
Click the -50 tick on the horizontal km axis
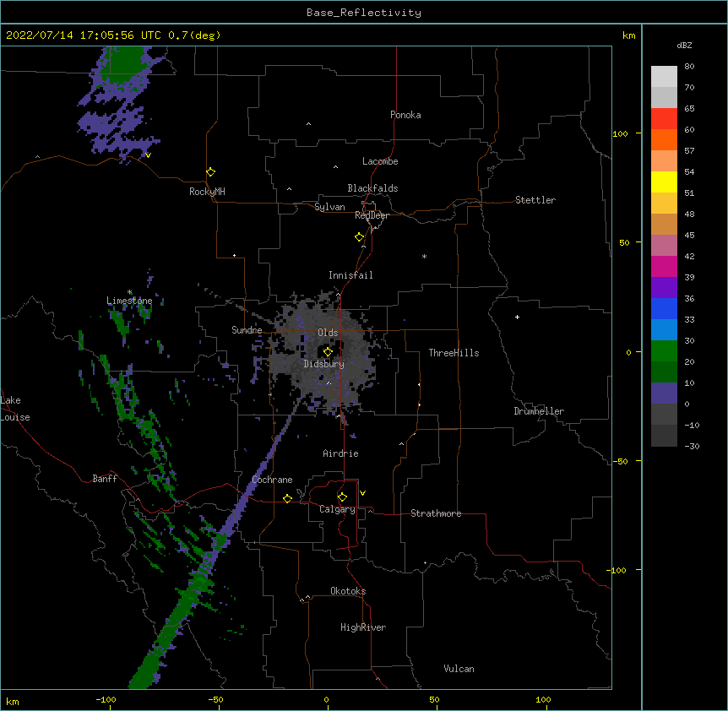(215, 700)
